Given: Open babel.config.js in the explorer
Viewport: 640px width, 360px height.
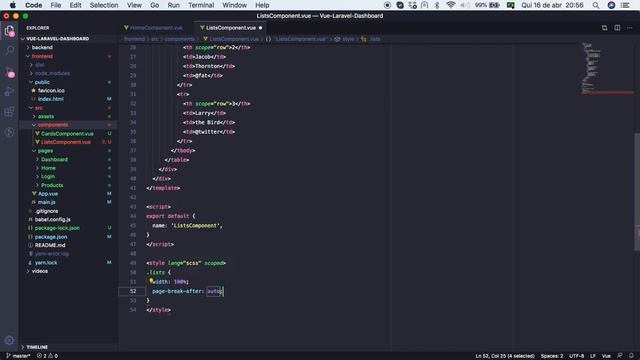Looking at the screenshot, I should pyautogui.click(x=53, y=219).
